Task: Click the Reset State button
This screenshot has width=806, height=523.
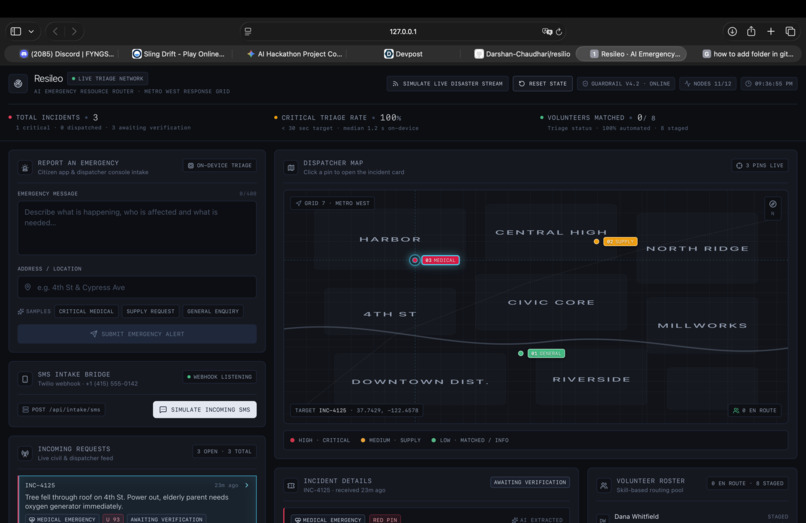Action: point(542,83)
